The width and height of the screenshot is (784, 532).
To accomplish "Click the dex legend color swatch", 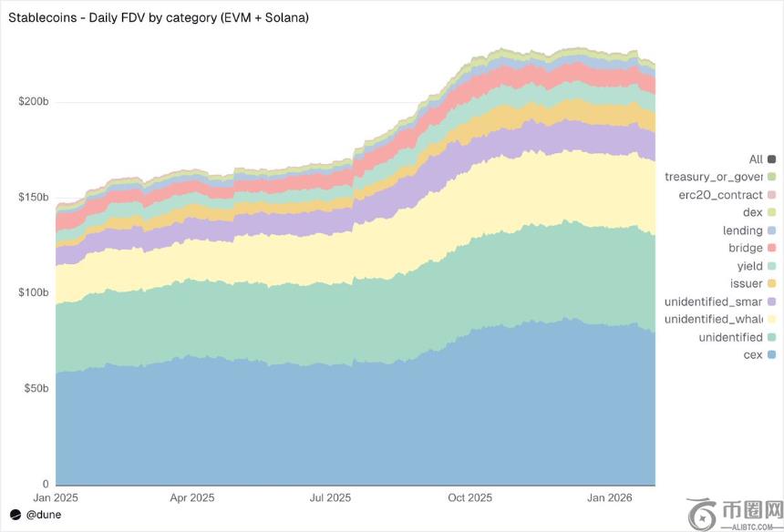I will pos(771,212).
